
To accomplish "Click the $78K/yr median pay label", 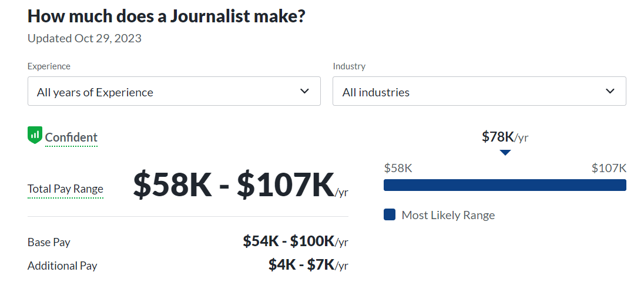I will tap(505, 137).
